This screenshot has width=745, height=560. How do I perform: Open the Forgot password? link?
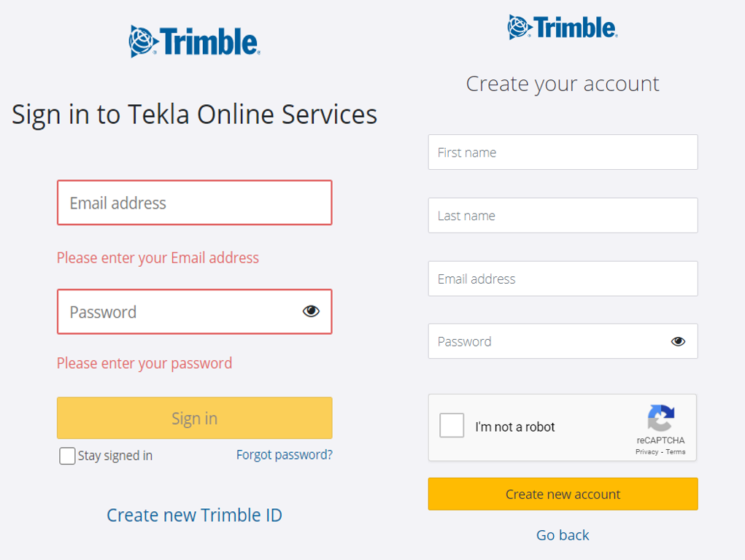click(x=284, y=455)
